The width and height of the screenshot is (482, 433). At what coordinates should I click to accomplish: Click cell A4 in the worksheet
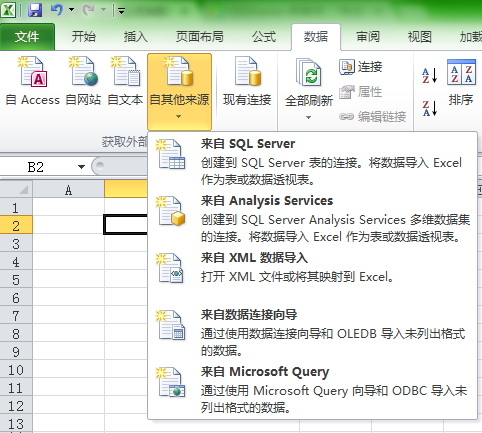[68, 261]
